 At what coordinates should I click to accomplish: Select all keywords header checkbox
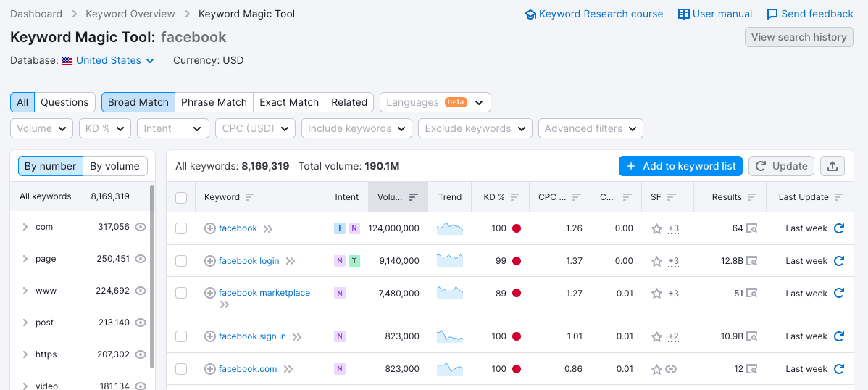[x=181, y=197]
